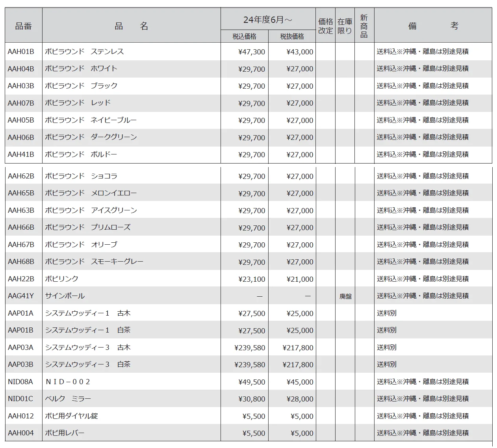Select システムウッディー1 古木 name
Image resolution: width=497 pixels, height=448 pixels.
(88, 313)
